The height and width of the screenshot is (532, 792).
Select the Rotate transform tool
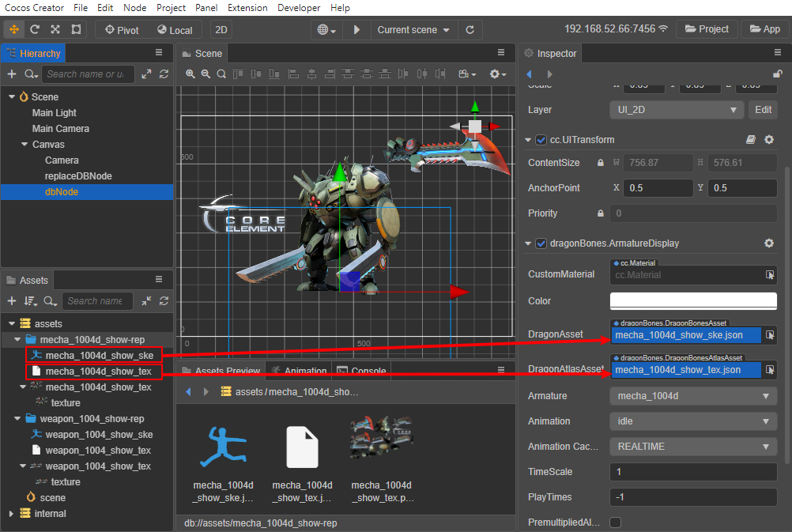point(34,29)
